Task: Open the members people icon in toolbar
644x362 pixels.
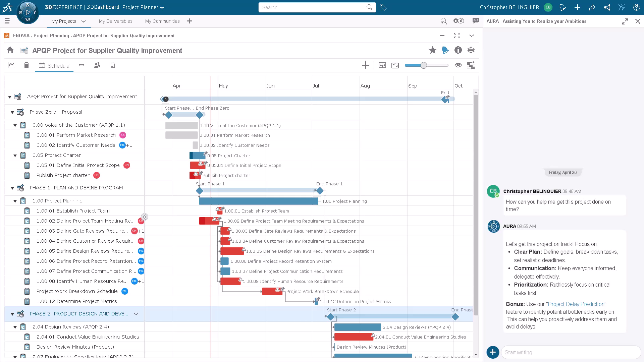Action: coord(97,65)
